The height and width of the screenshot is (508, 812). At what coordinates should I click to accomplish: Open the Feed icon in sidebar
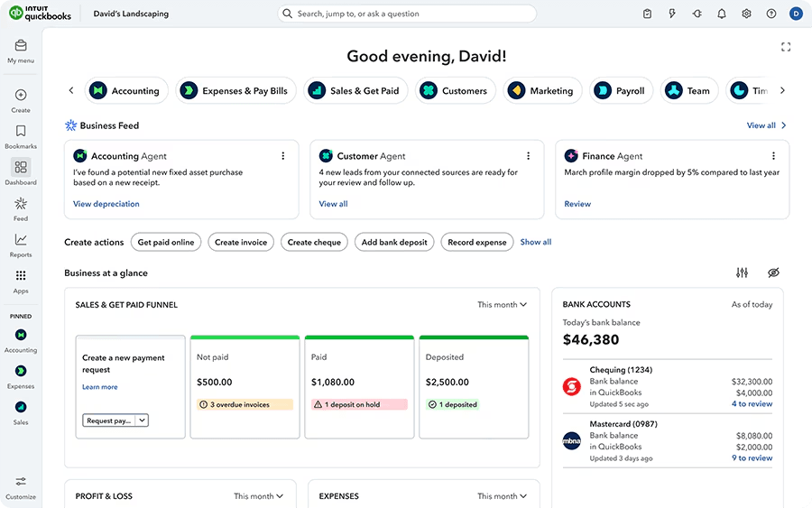21,204
